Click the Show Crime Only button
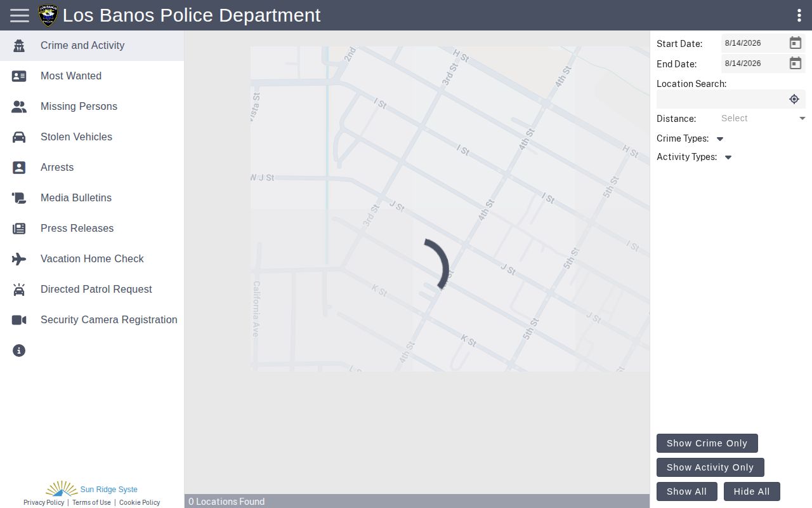 tap(707, 443)
